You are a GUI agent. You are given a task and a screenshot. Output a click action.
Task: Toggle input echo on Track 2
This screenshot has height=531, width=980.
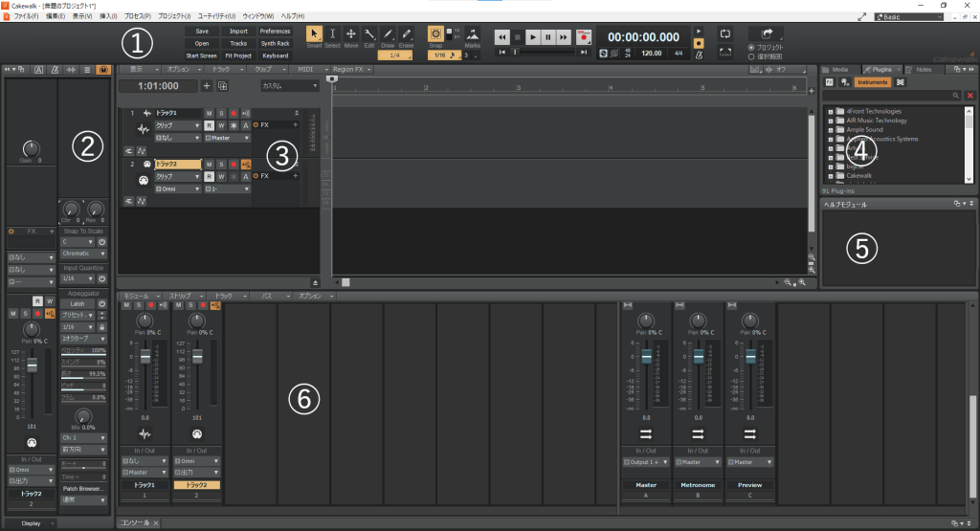[246, 165]
